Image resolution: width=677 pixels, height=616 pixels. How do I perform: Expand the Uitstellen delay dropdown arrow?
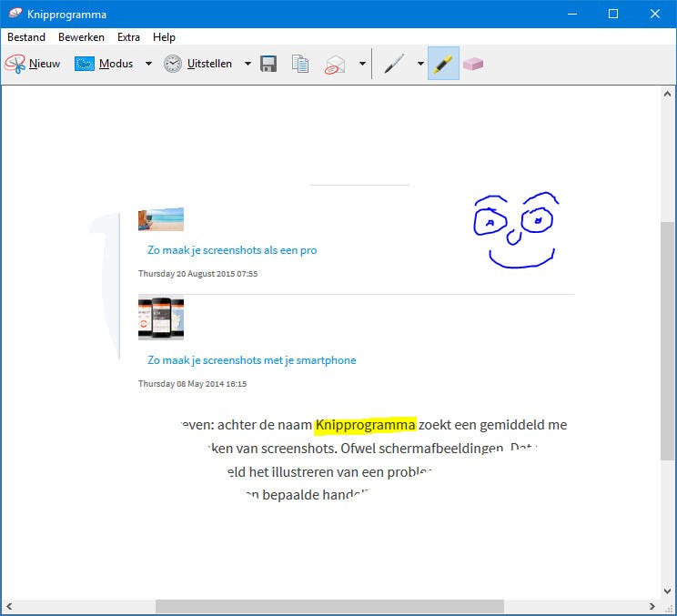(x=248, y=64)
